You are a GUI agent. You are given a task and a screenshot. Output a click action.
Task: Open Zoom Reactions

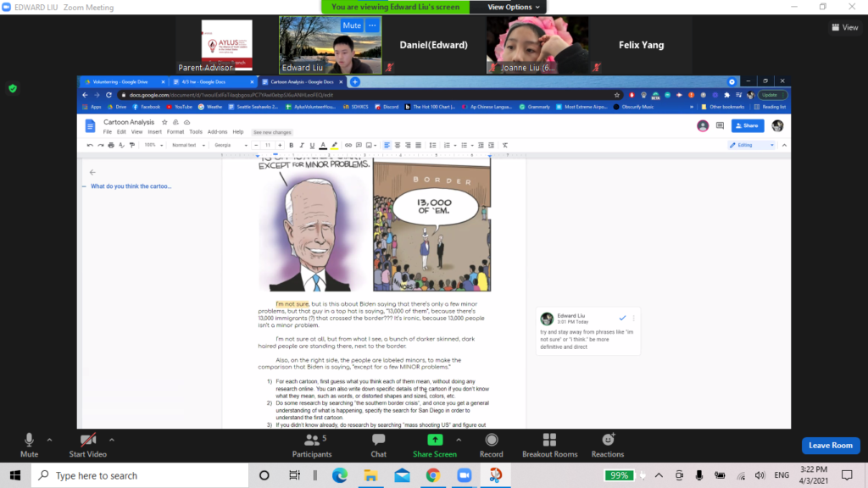607,446
